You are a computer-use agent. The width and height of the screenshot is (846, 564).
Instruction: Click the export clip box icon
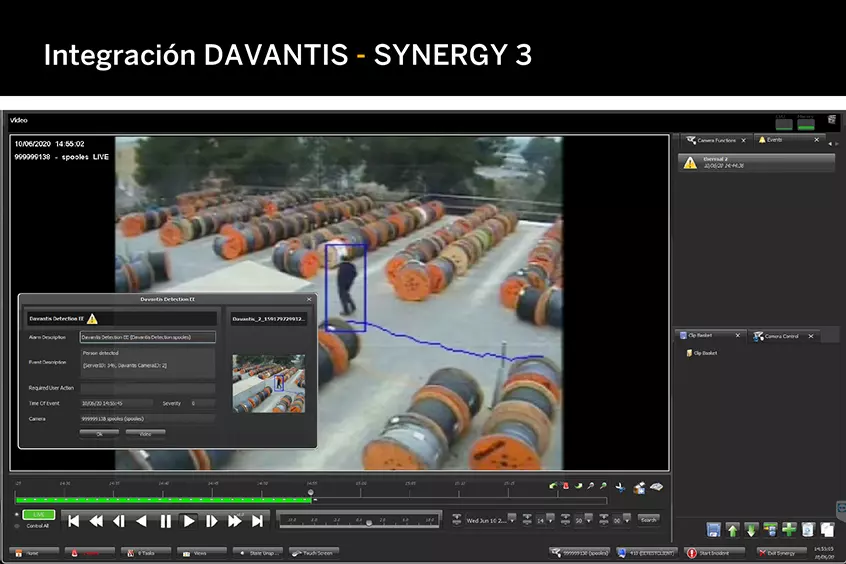(639, 488)
